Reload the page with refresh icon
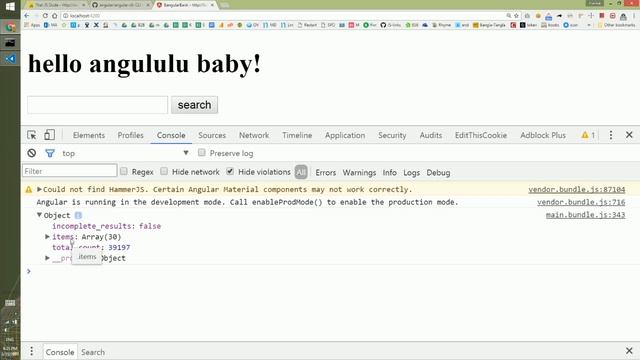This screenshot has width=640, height=360. click(x=45, y=16)
